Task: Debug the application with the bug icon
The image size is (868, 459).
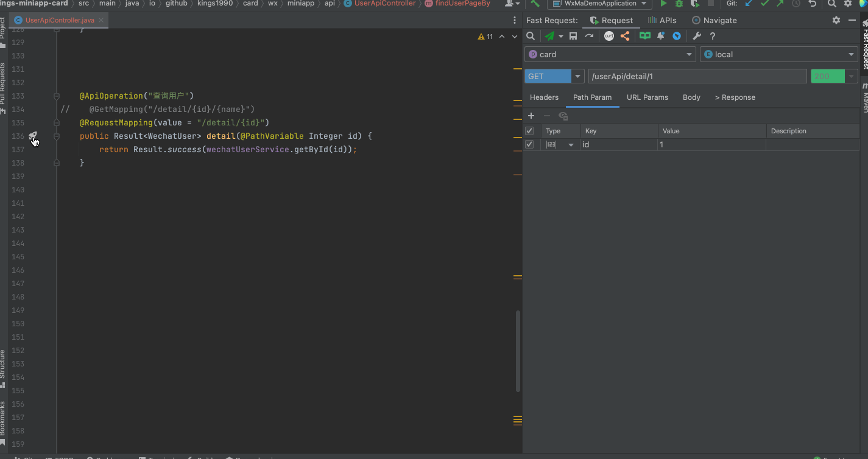Action: 679,4
